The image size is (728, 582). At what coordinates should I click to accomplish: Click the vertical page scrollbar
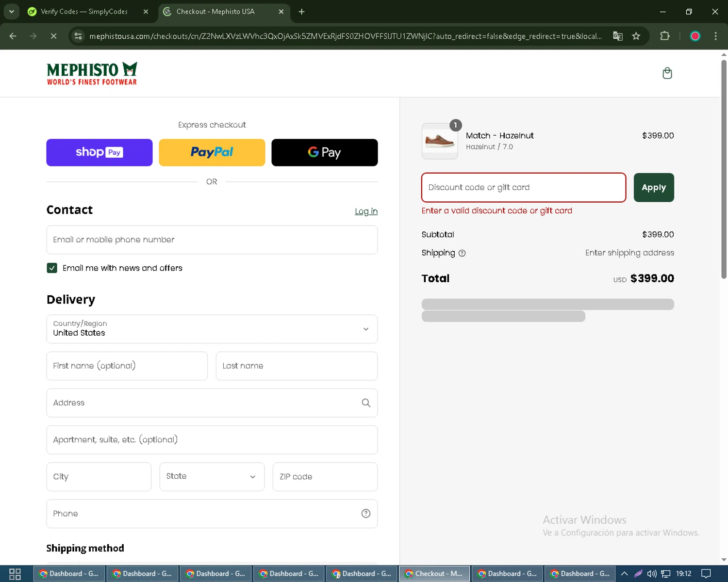coord(724,169)
